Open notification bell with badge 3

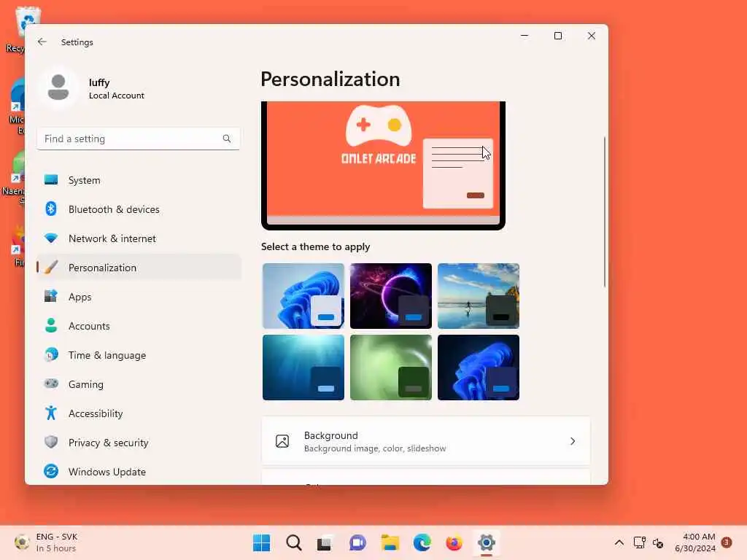[727, 542]
